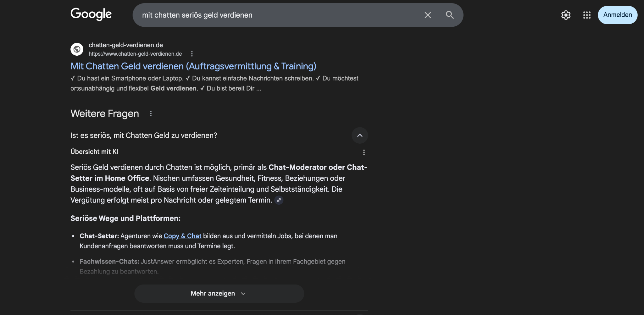Click the 'Übersicht mit KI' label
The width and height of the screenshot is (644, 315).
coord(94,152)
